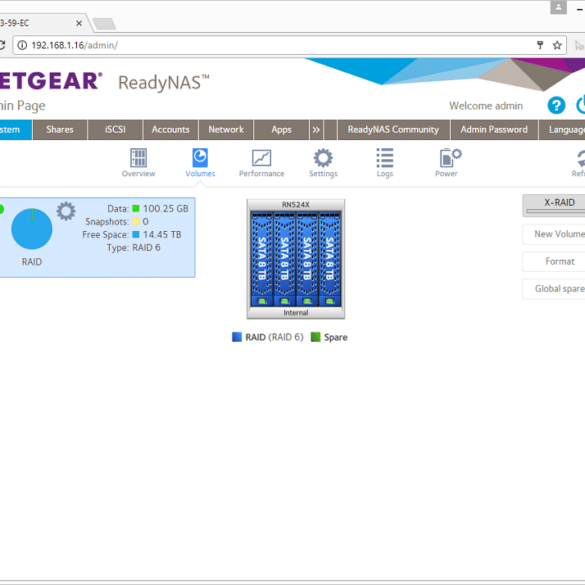Image resolution: width=585 pixels, height=585 pixels.
Task: Click the Type: RAID 6 text
Action: (134, 247)
